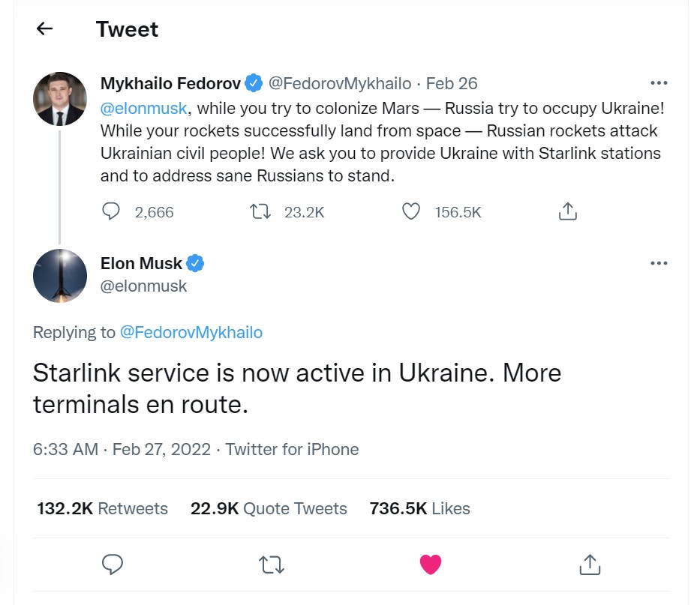The height and width of the screenshot is (605, 700).
Task: Open Mykhailo Fedorov's profile picture
Action: click(x=60, y=99)
